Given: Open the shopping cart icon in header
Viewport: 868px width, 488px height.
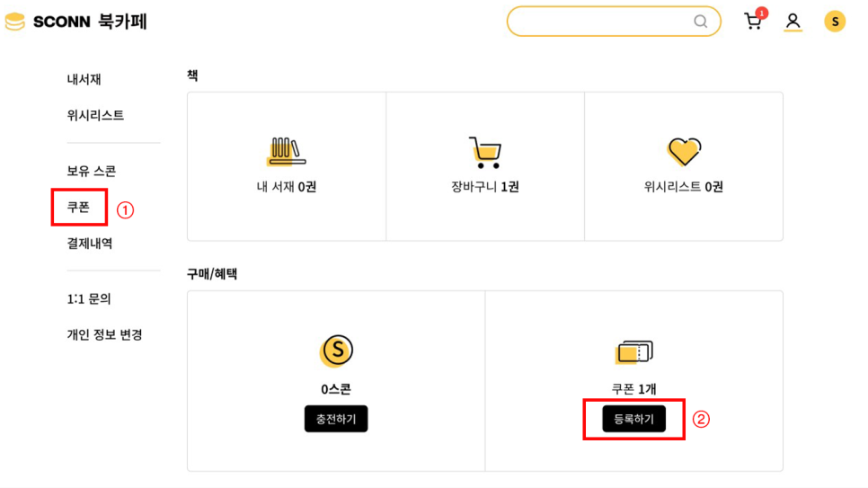Looking at the screenshot, I should point(753,22).
